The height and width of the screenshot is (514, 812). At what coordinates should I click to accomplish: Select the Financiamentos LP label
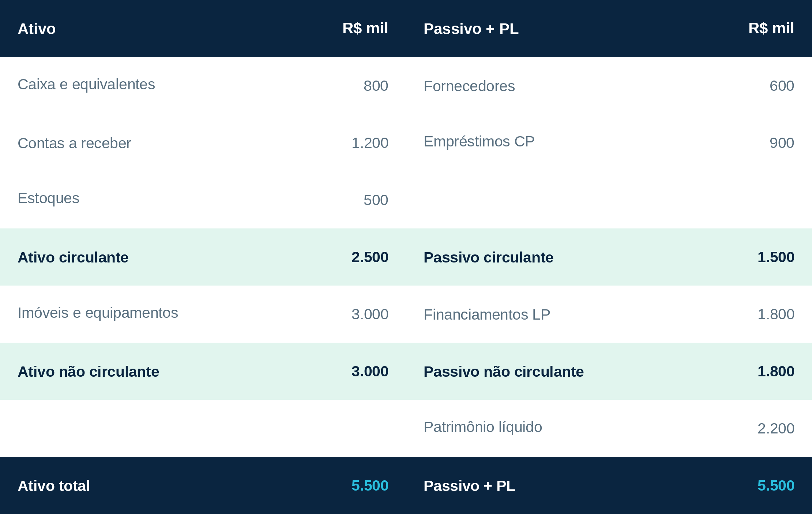click(x=487, y=315)
